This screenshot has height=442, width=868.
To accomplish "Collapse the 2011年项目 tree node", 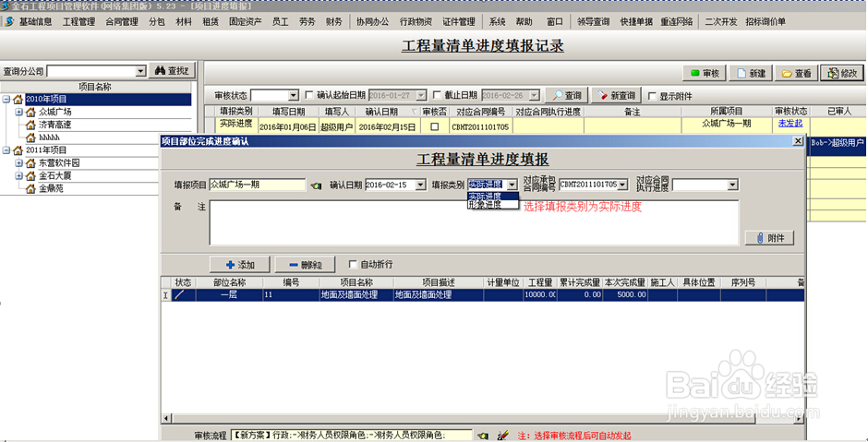I will [x=6, y=149].
